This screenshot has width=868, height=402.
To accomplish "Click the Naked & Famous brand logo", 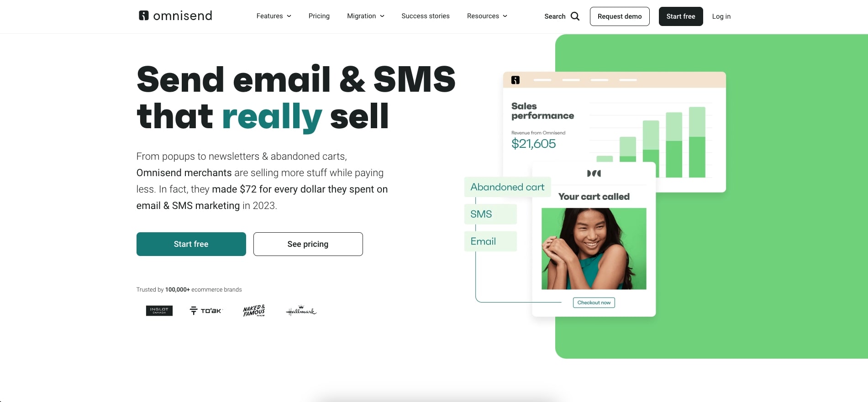I will point(254,311).
